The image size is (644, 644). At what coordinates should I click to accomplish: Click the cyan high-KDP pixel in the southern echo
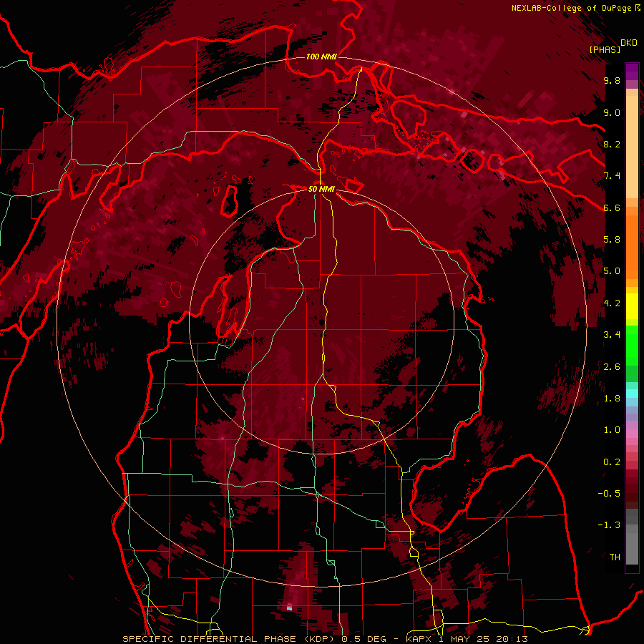[x=289, y=608]
